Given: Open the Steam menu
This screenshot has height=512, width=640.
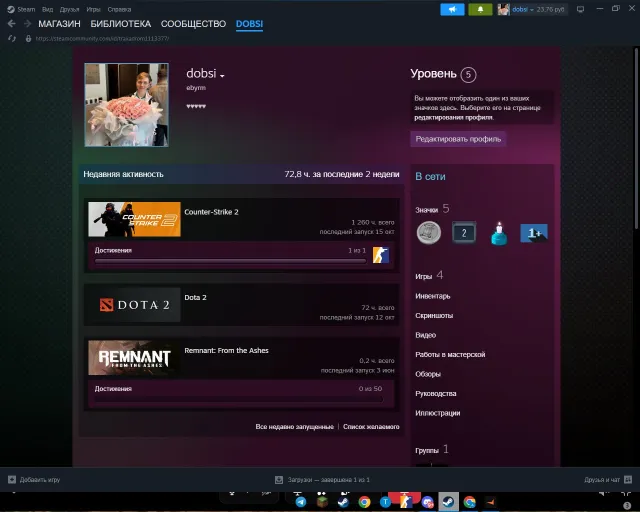Looking at the screenshot, I should [x=26, y=9].
